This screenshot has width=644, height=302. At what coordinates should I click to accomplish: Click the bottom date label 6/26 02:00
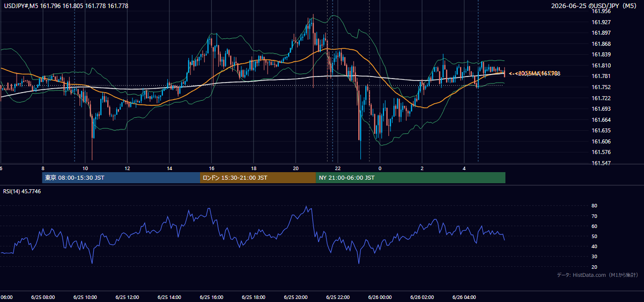pyautogui.click(x=422, y=297)
